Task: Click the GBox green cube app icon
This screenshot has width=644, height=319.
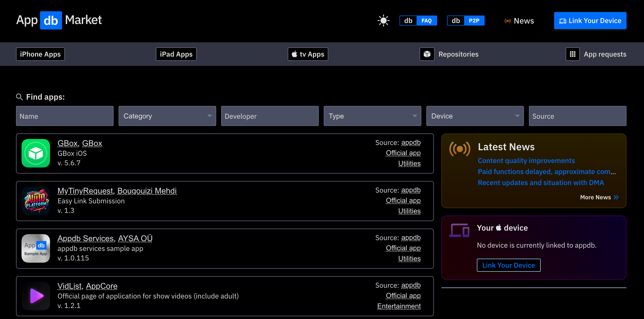Action: (36, 153)
